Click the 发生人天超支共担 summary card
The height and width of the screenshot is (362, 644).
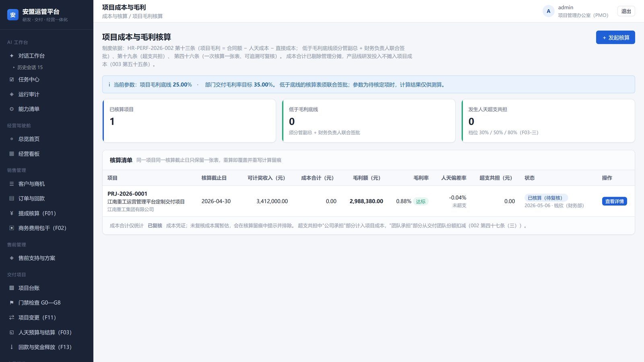[x=548, y=121]
